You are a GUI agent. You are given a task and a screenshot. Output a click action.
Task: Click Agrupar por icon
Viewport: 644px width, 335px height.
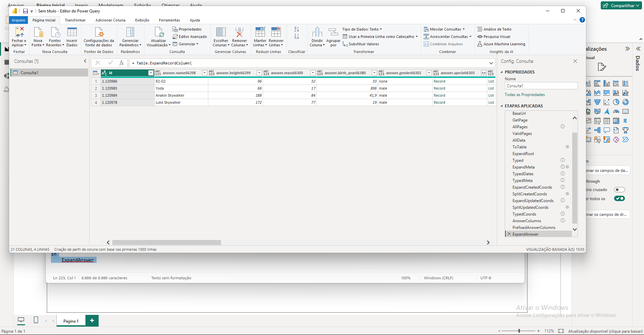(333, 33)
